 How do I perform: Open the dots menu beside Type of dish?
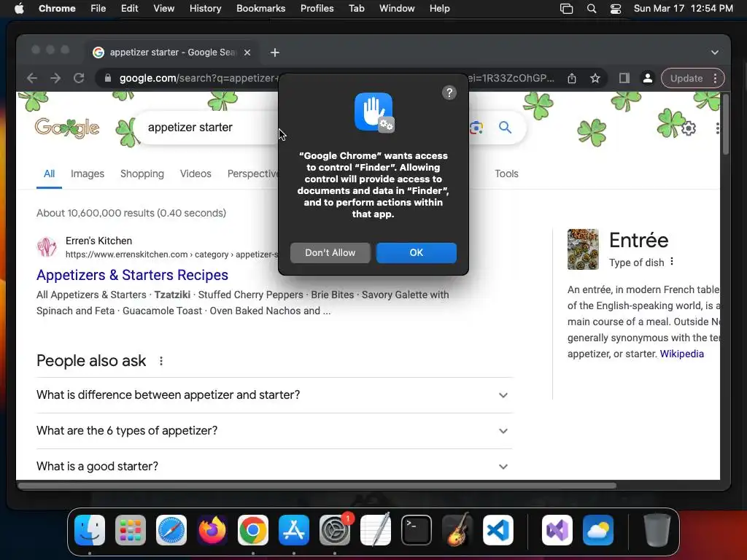pos(672,262)
